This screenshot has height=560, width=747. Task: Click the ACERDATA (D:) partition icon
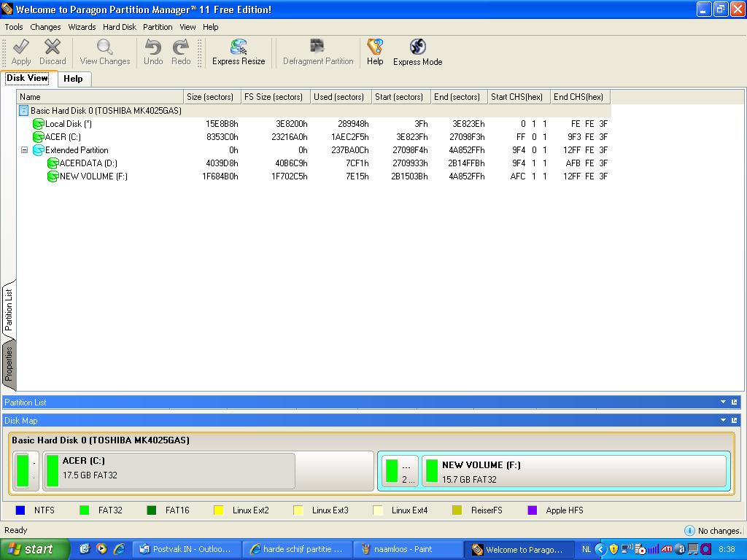click(53, 163)
